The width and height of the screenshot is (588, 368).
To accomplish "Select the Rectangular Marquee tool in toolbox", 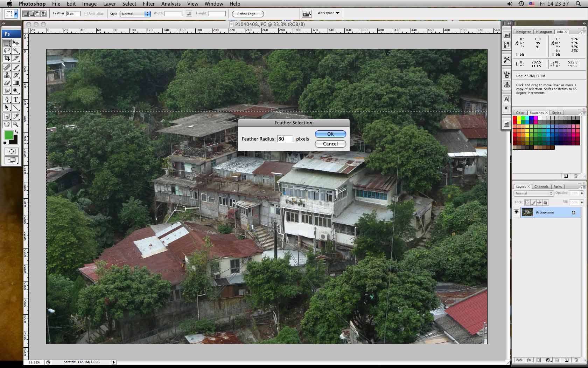I will [7, 43].
